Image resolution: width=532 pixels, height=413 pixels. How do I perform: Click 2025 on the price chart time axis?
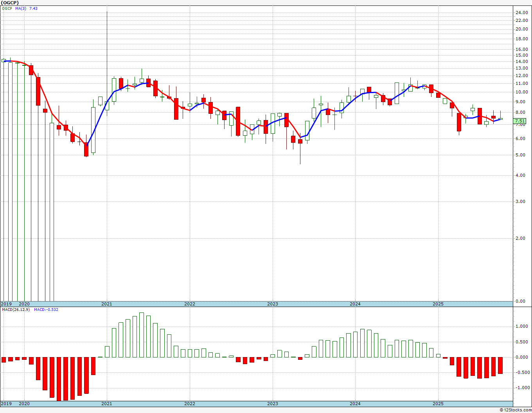tap(438, 304)
